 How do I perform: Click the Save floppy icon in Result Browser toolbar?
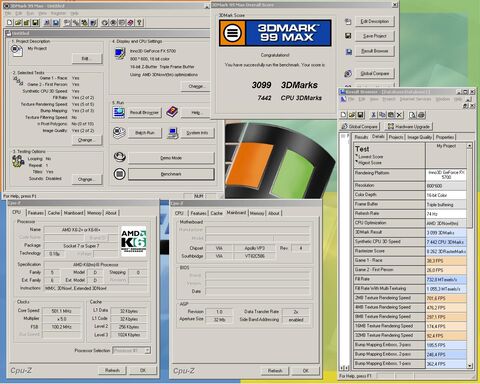pos(361,115)
